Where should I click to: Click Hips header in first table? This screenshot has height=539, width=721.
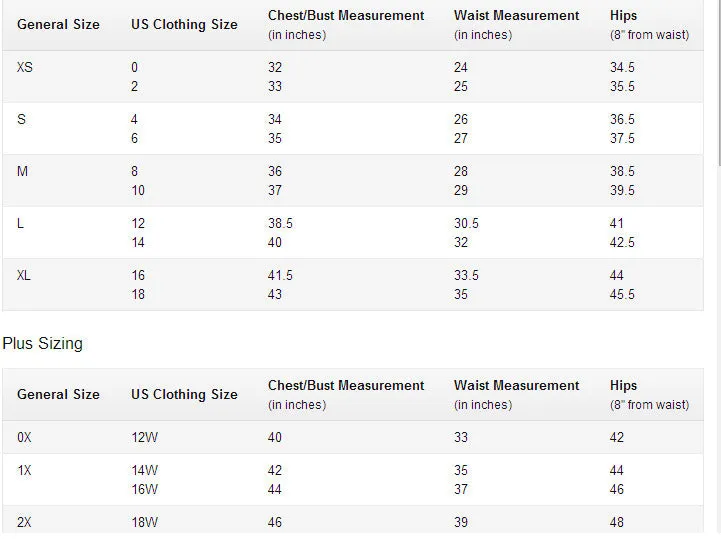pyautogui.click(x=623, y=16)
